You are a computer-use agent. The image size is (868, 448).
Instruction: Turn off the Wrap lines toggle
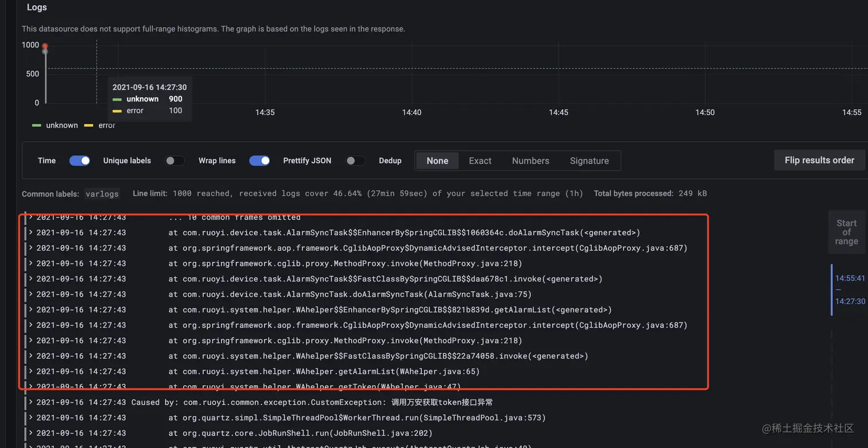[259, 161]
